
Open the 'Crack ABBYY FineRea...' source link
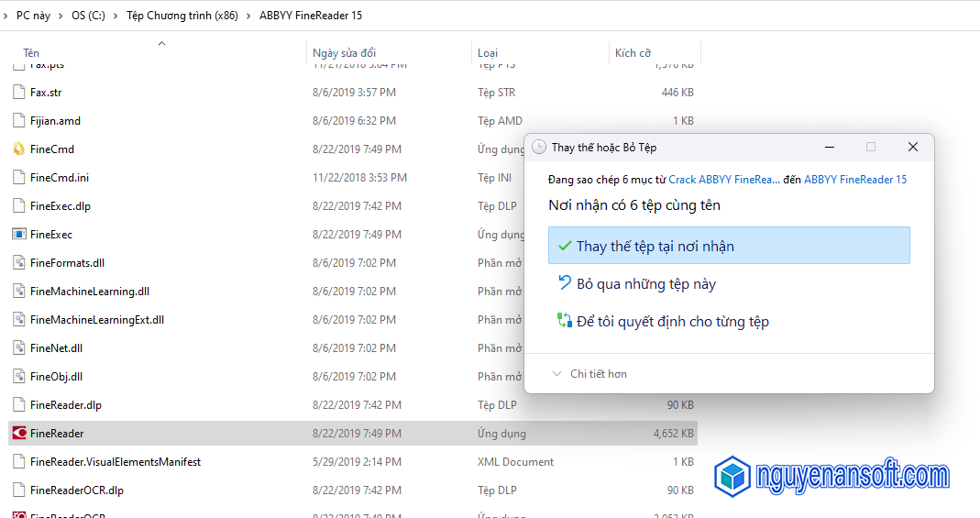pos(724,180)
